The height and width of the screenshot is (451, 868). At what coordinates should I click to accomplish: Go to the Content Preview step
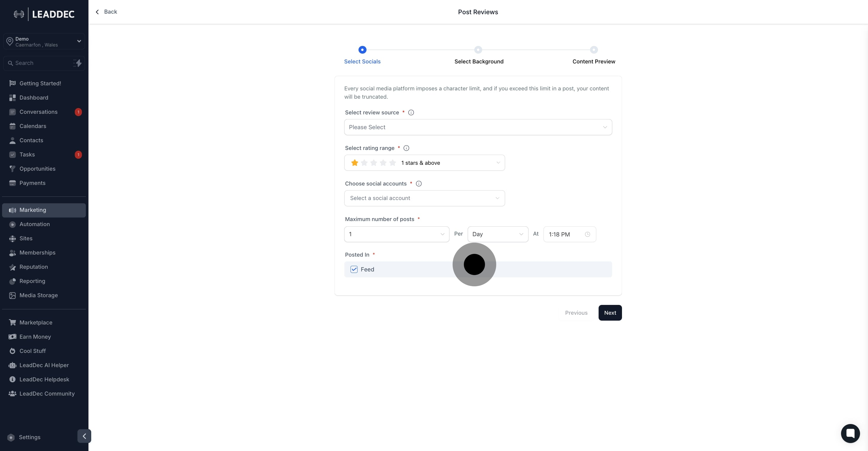coord(594,55)
